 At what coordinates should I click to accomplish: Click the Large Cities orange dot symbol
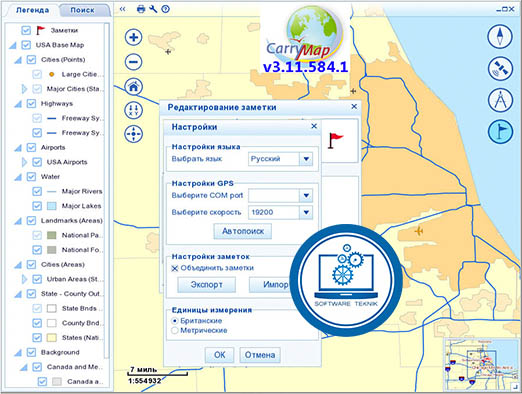tap(51, 74)
